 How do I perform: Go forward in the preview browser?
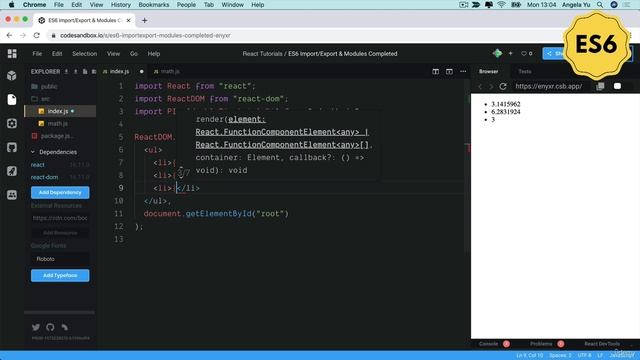491,86
